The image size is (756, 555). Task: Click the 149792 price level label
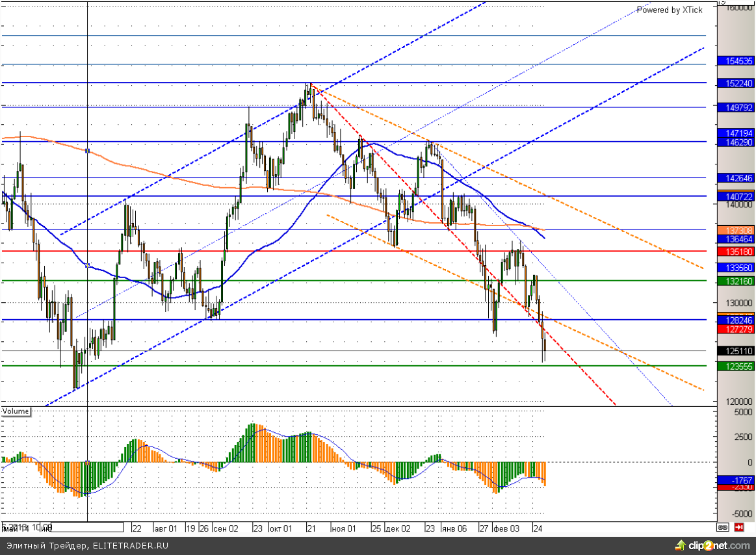736,107
